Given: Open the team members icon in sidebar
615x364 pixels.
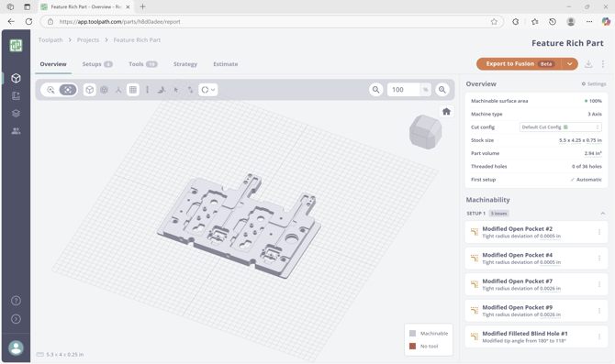Looking at the screenshot, I should [x=17, y=131].
